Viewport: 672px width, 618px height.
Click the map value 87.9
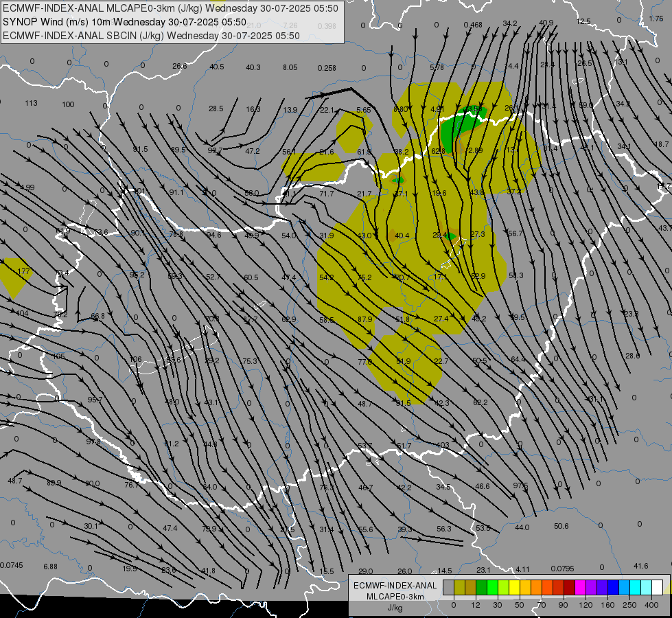364,319
